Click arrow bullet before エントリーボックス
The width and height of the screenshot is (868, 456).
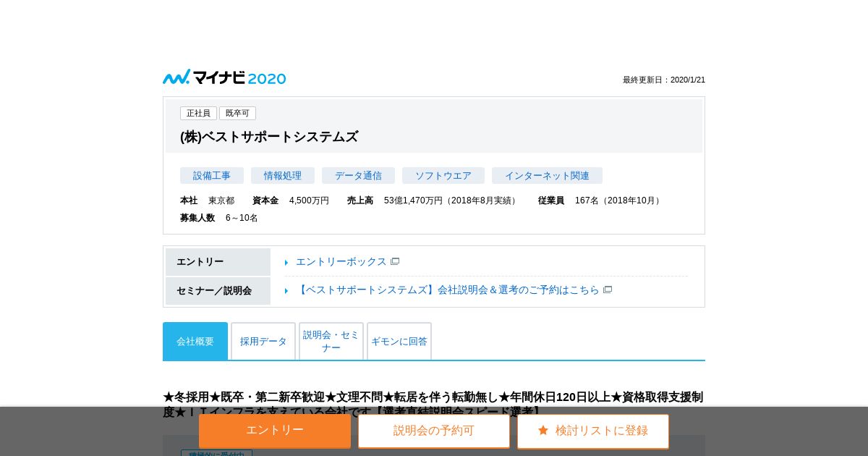point(286,263)
